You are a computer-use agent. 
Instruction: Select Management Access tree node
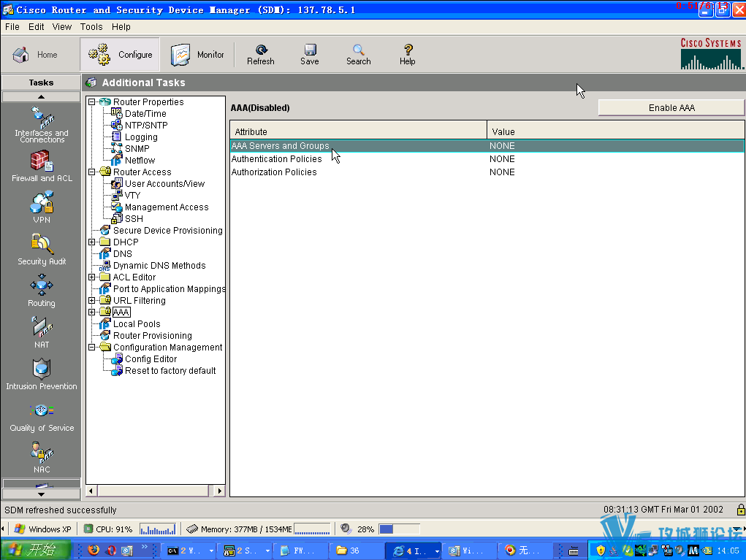point(167,207)
